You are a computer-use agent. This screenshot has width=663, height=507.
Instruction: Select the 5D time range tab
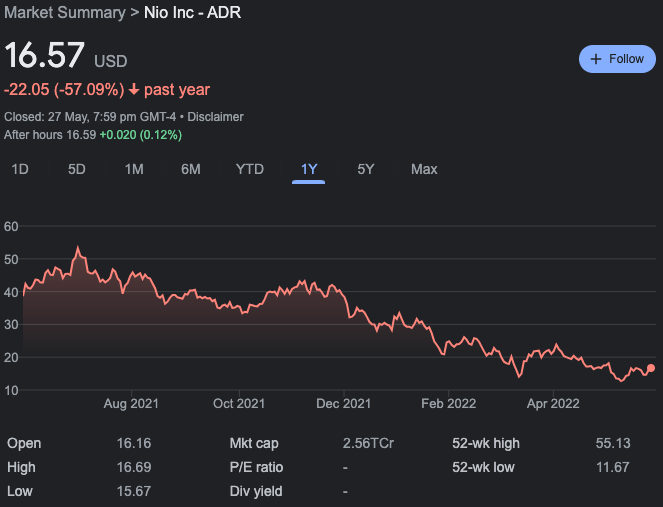[x=77, y=169]
